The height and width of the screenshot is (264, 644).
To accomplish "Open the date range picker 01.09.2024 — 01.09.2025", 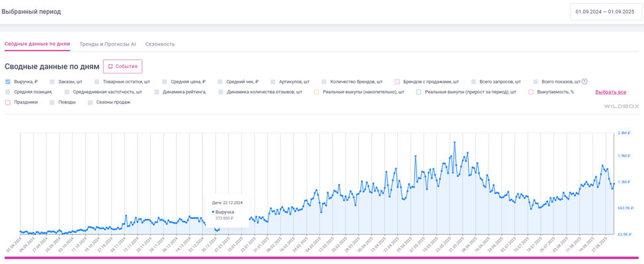I will (x=605, y=12).
